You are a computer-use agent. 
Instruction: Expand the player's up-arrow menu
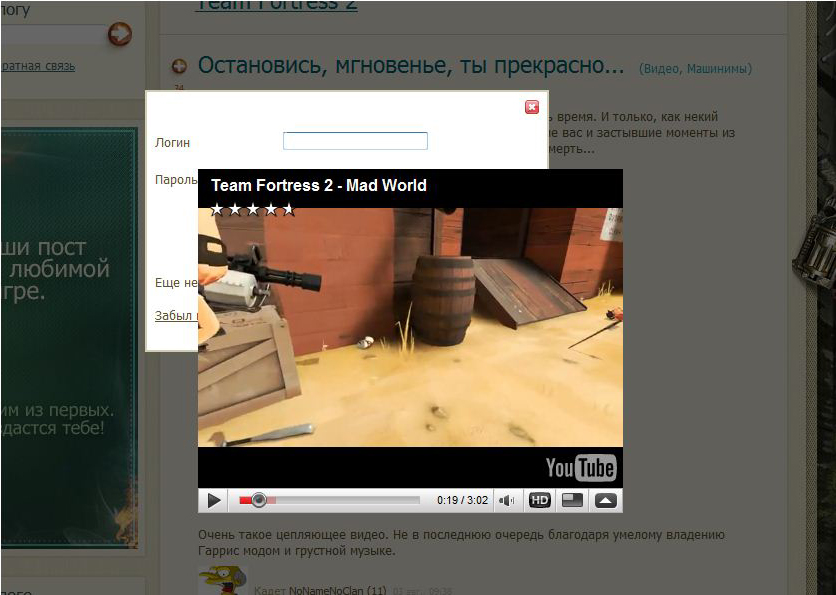pos(605,501)
